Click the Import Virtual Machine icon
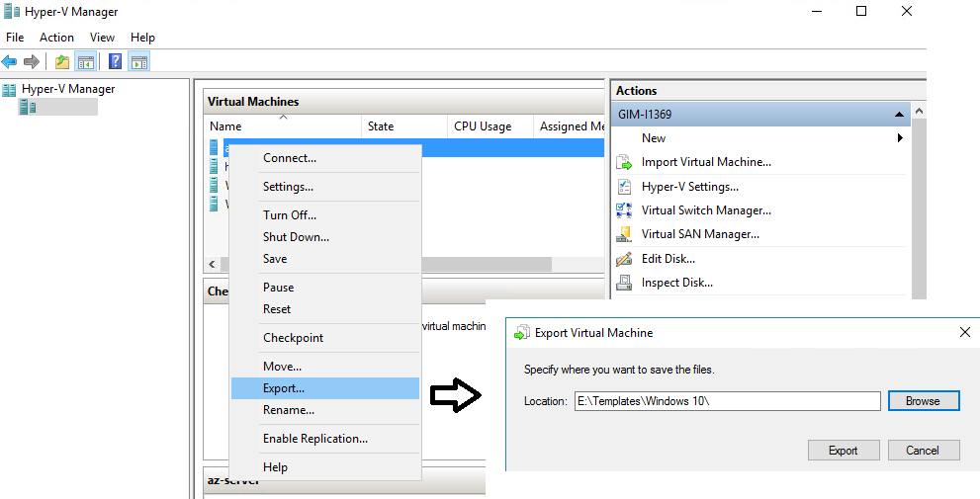 [624, 162]
